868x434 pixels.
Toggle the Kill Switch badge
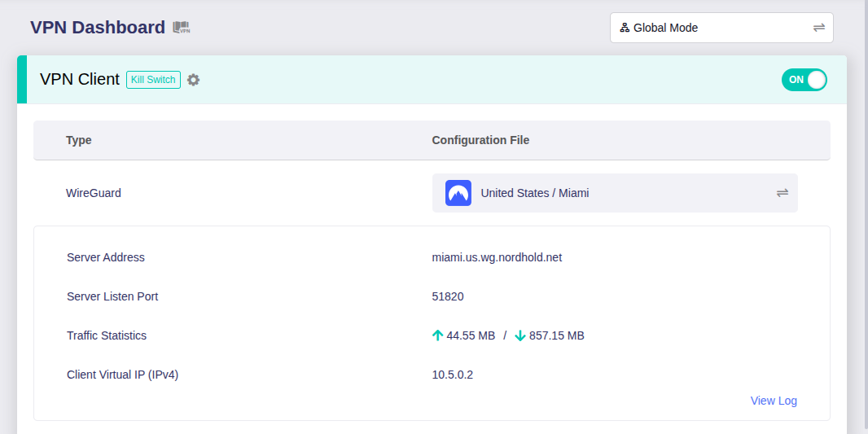[153, 80]
